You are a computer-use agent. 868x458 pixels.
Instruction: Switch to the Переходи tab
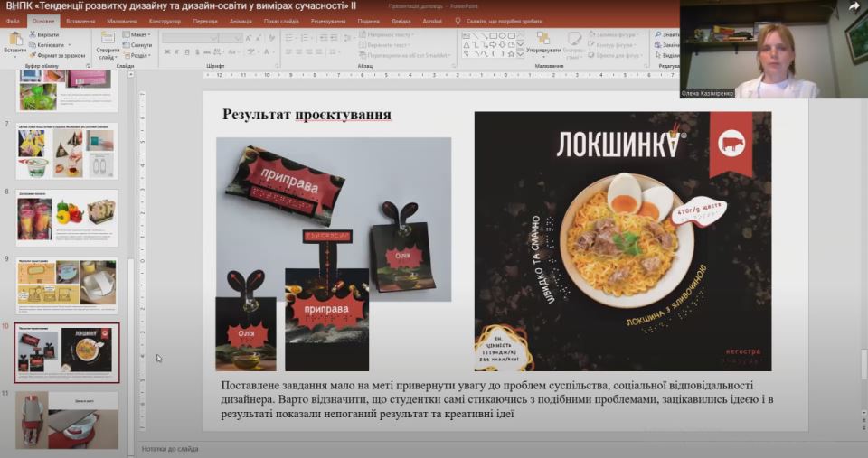tap(205, 21)
